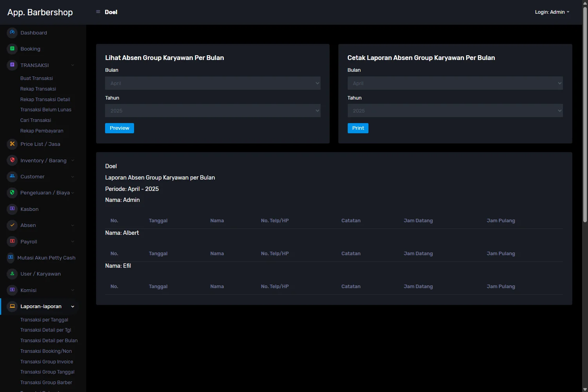Click the Print button
The height and width of the screenshot is (392, 588).
click(358, 128)
